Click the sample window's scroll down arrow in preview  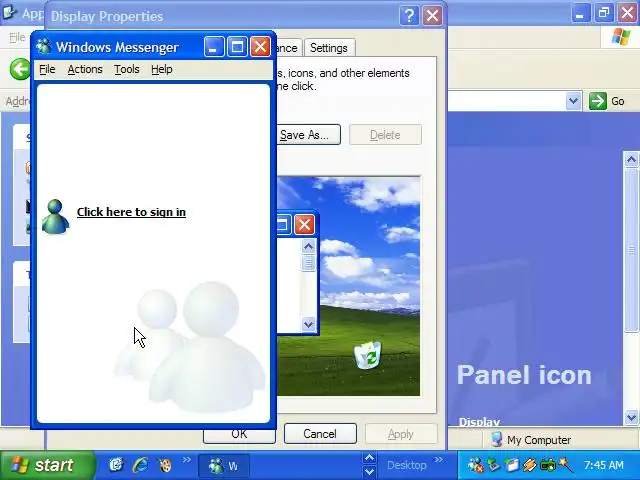pyautogui.click(x=308, y=324)
